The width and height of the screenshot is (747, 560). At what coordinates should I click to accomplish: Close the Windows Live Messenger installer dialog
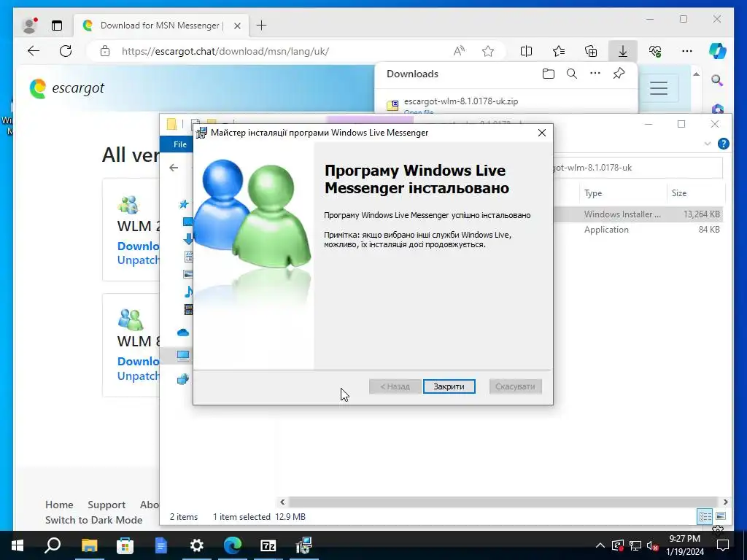pyautogui.click(x=542, y=133)
